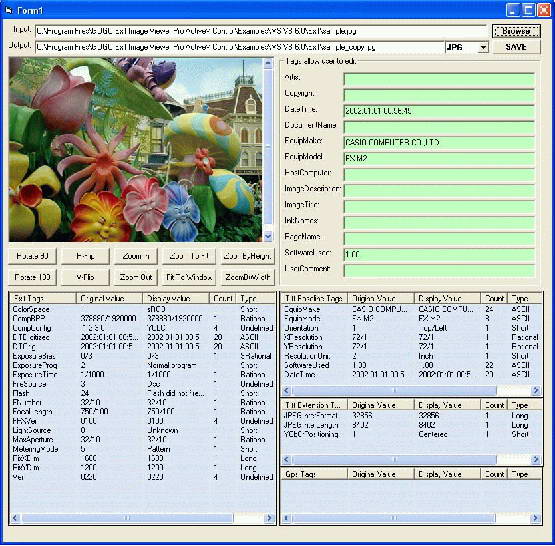Select the ColorSpace row in the Exif list
This screenshot has height=546, width=555.
click(142, 309)
